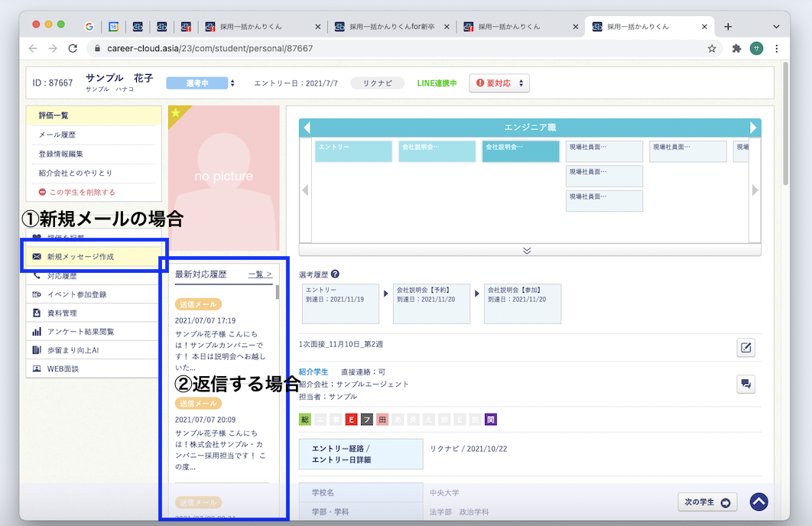Click the phone icon beside 対応履歴
This screenshot has height=526, width=812.
coord(37,276)
